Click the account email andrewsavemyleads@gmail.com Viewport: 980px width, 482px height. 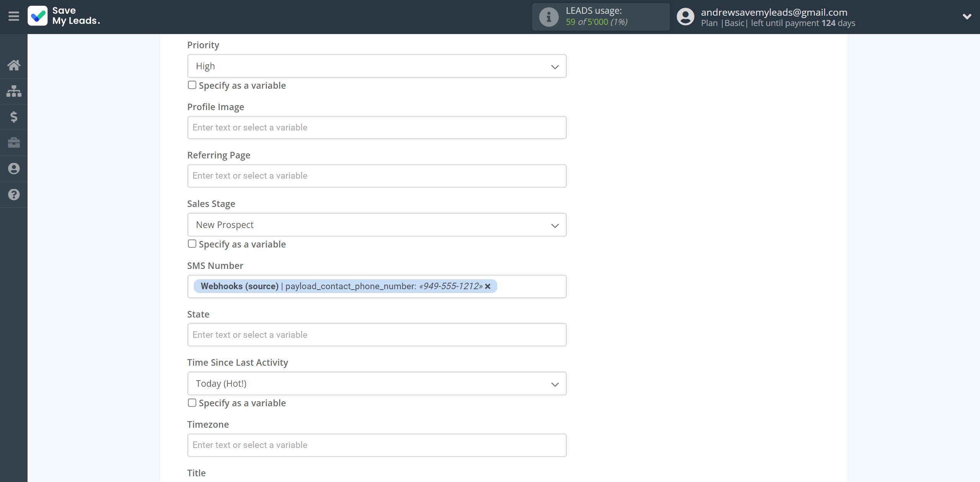tap(774, 12)
